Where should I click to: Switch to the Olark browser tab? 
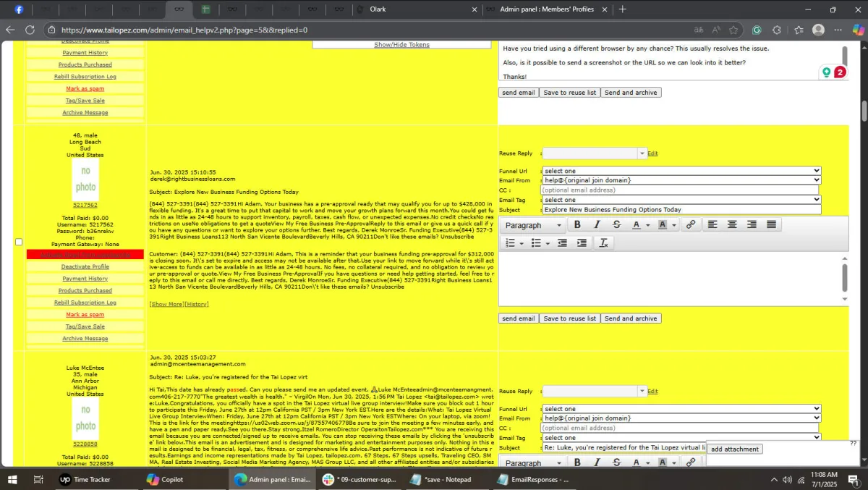pos(418,9)
